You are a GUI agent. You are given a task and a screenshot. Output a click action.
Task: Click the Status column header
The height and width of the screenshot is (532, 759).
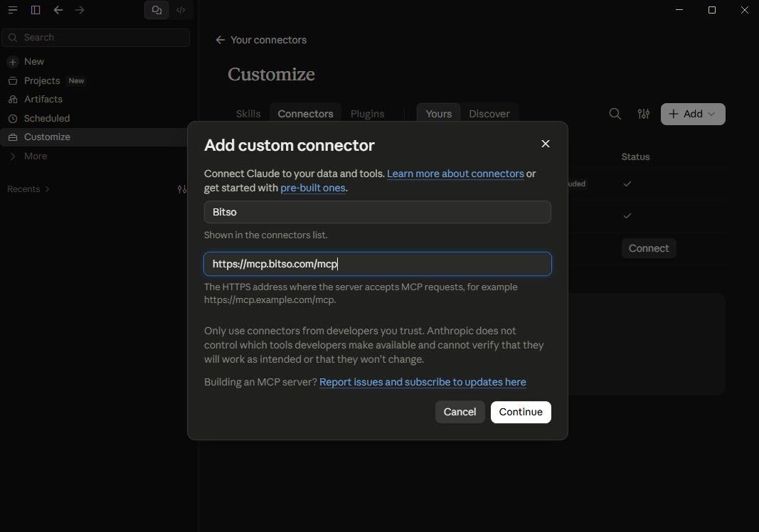coord(635,157)
